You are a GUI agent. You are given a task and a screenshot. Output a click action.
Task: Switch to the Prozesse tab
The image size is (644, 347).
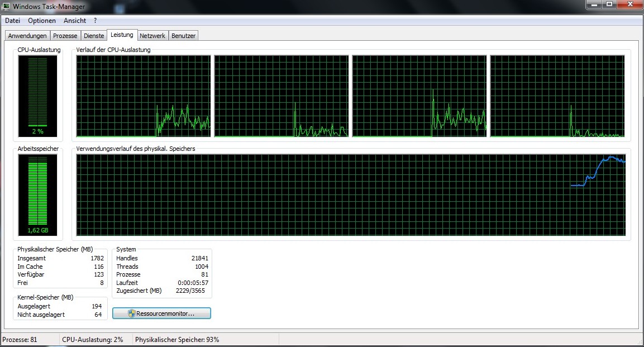[65, 36]
